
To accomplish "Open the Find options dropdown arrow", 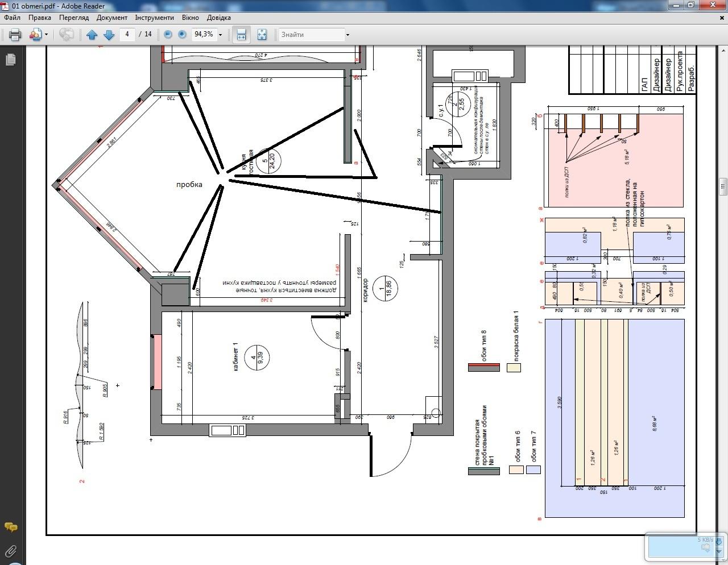I will click(348, 35).
